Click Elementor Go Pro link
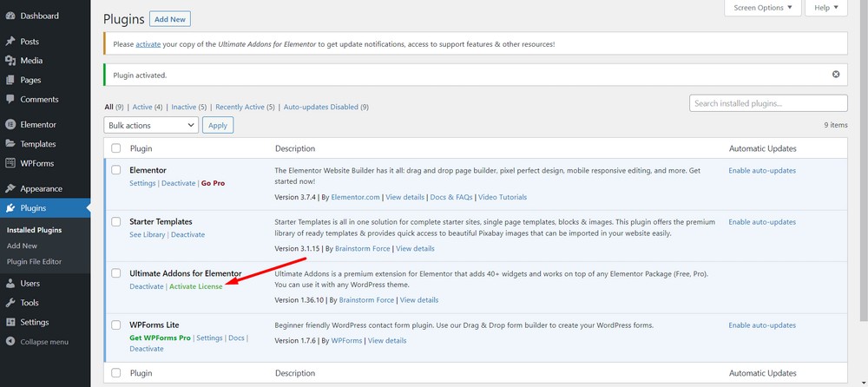 click(x=214, y=183)
